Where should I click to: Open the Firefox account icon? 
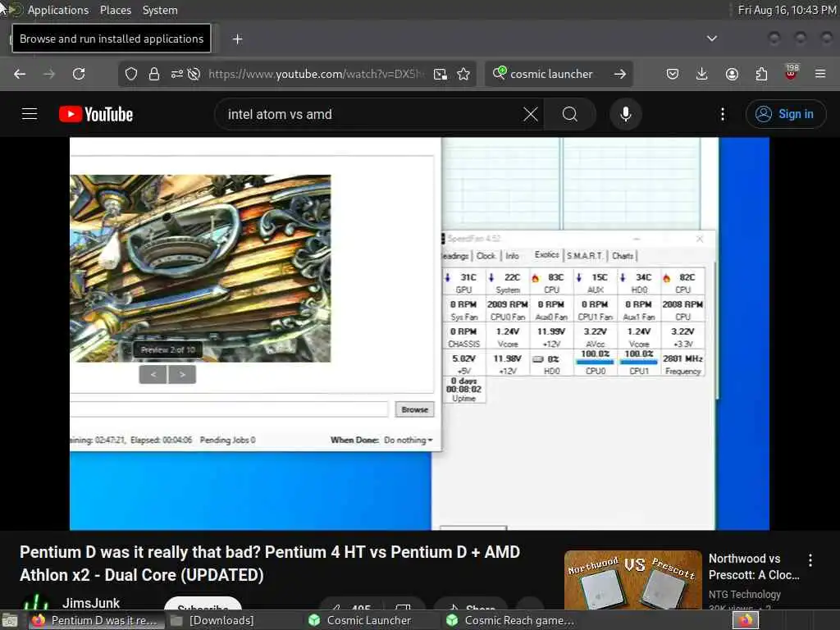click(x=732, y=74)
